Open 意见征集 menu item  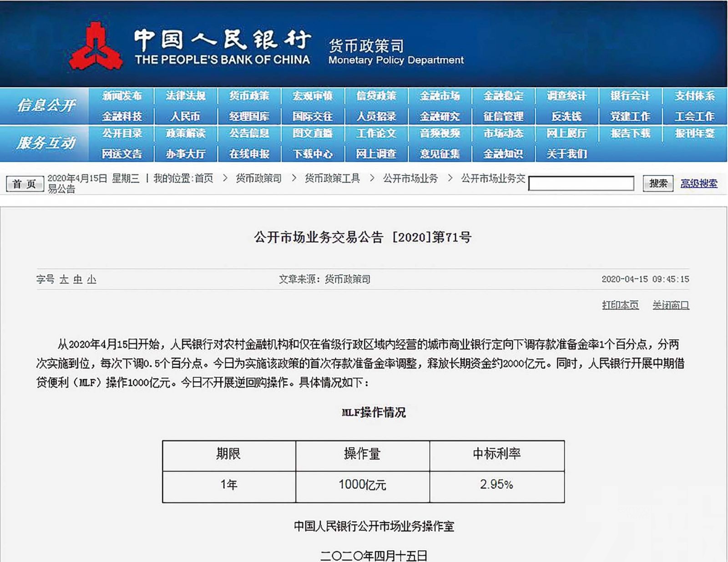pyautogui.click(x=440, y=154)
